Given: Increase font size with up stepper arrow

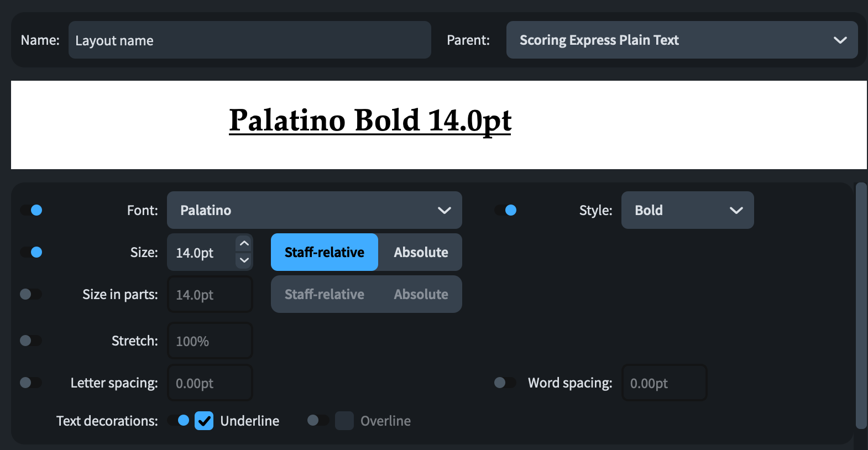Looking at the screenshot, I should click(244, 244).
